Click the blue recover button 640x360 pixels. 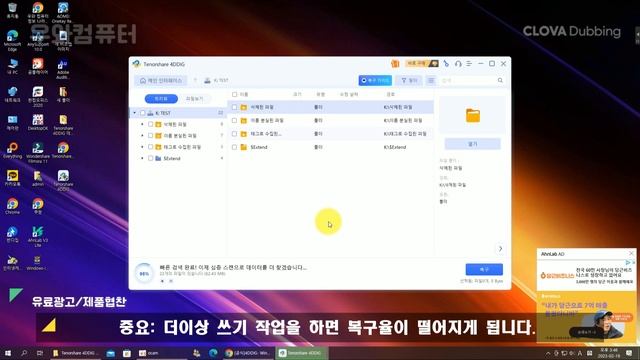click(484, 269)
